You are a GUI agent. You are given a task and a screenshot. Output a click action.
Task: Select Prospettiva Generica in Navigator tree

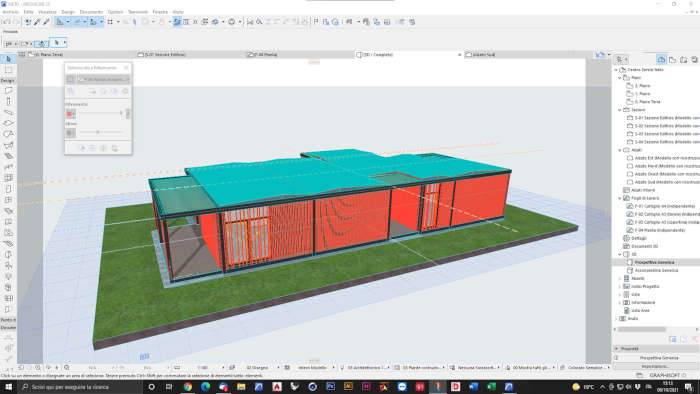coord(654,262)
